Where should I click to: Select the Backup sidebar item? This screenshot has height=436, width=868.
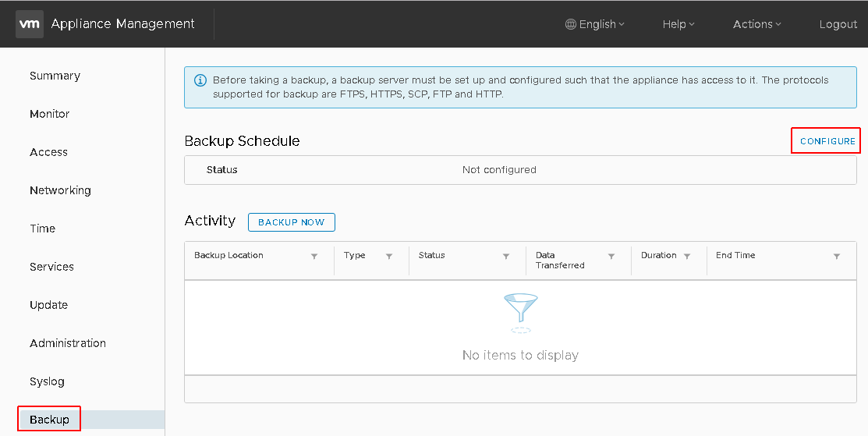[x=49, y=420]
